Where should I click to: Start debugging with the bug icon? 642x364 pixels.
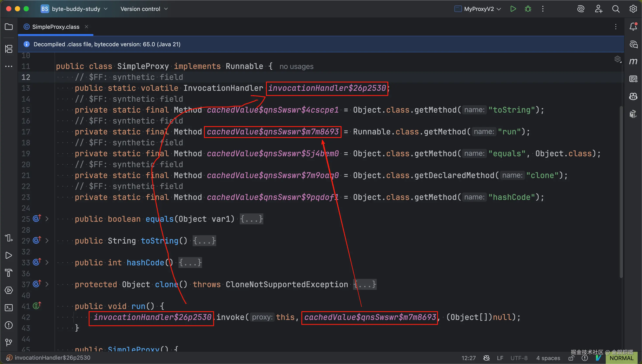click(x=528, y=9)
